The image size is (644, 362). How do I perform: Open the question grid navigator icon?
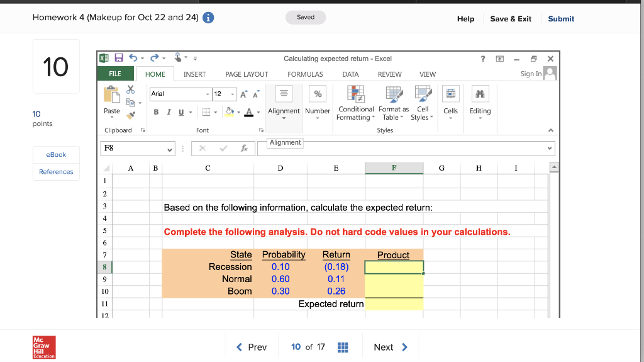[343, 348]
